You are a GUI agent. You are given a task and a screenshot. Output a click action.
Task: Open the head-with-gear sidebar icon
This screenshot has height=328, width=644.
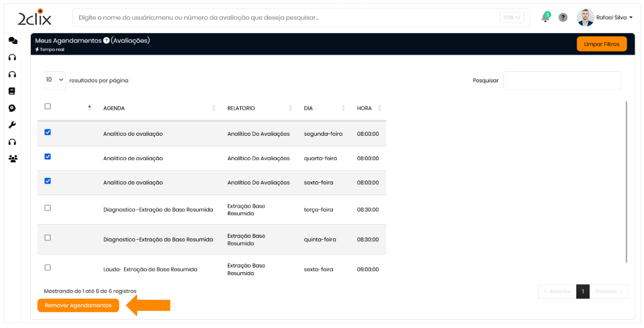coord(12,109)
